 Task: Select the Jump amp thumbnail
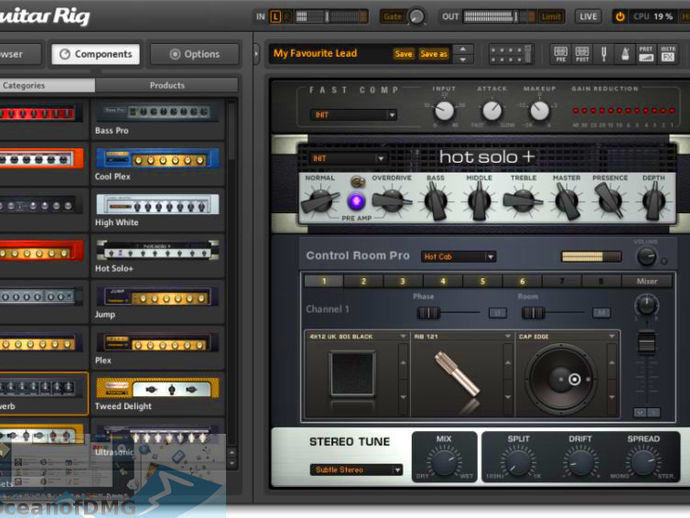pos(157,297)
